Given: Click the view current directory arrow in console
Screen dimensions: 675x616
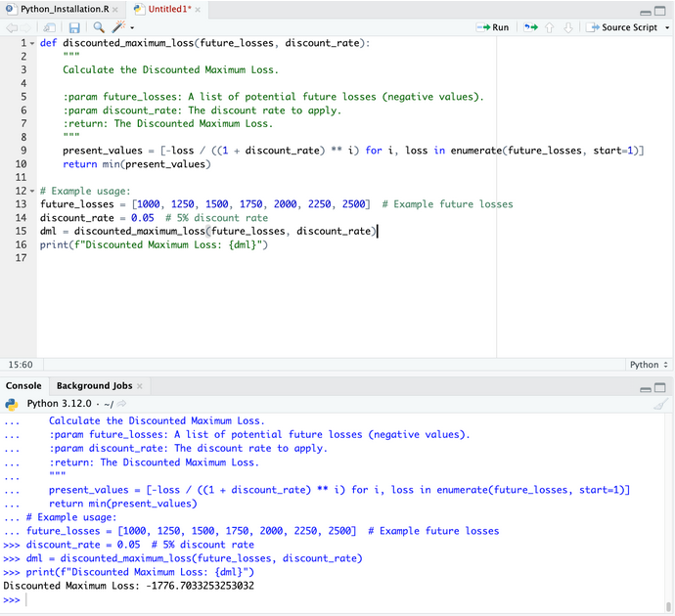Looking at the screenshot, I should point(122,404).
